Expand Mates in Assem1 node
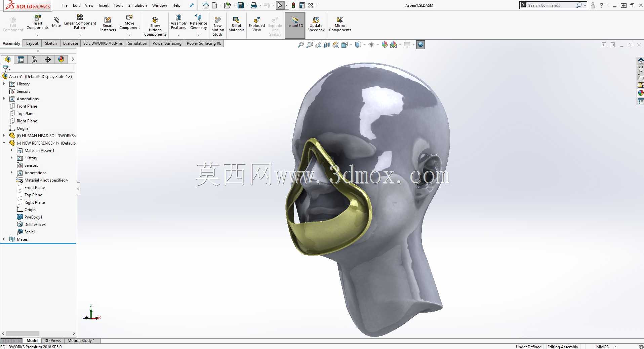Screen dimensions: 644x349 pyautogui.click(x=12, y=150)
